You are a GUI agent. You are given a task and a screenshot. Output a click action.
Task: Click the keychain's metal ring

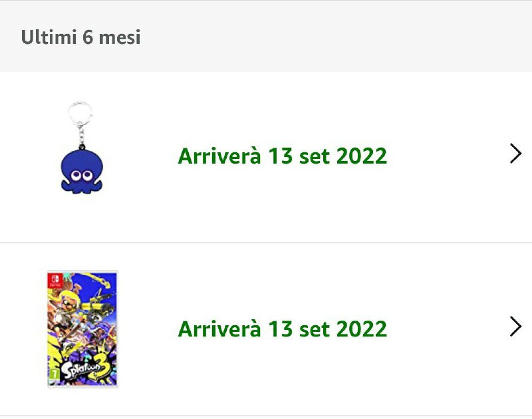tap(80, 110)
